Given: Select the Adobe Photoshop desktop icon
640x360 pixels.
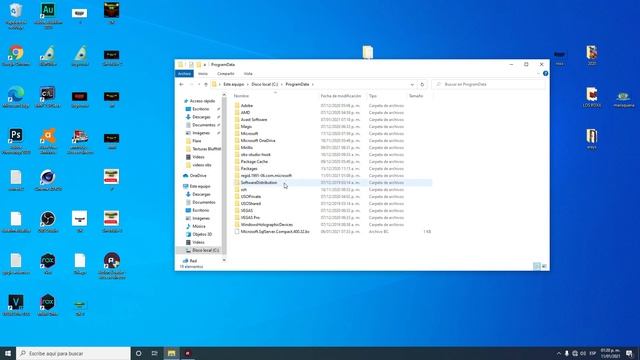Looking at the screenshot, I should [16, 141].
